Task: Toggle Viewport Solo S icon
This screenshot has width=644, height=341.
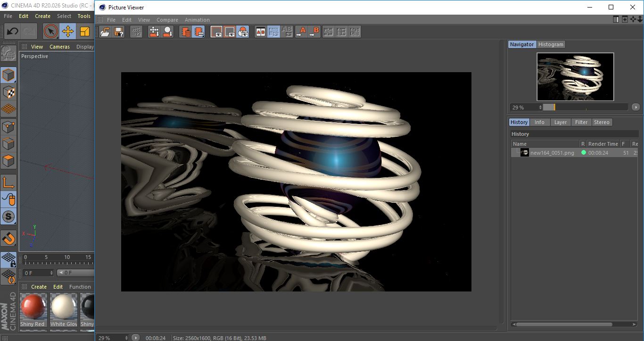Action: [8, 217]
